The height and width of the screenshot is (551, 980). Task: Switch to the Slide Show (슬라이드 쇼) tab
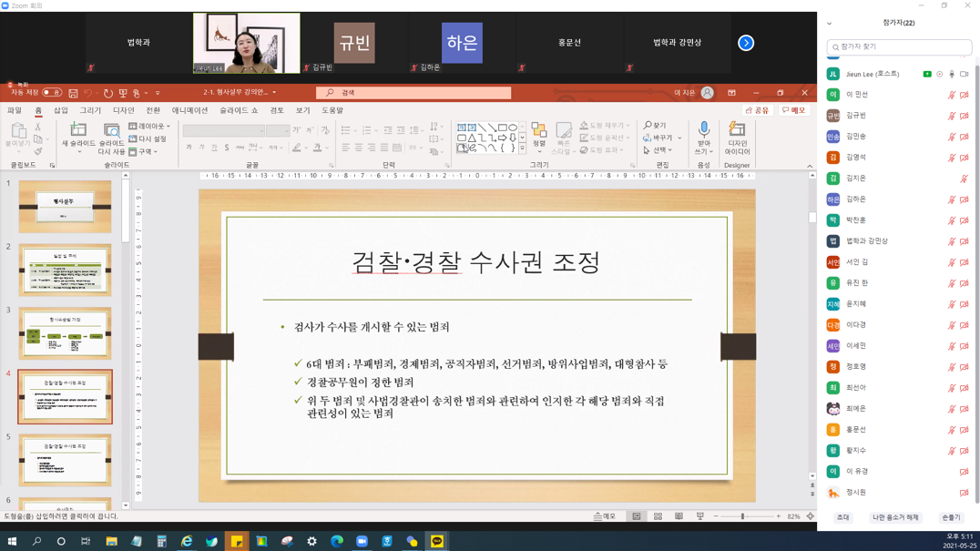238,110
